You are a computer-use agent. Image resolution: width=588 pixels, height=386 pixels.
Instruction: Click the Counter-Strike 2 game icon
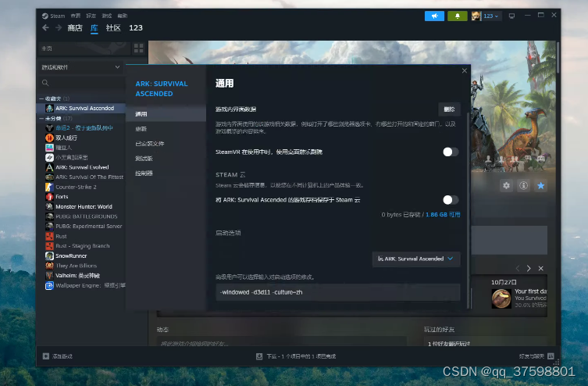(x=49, y=187)
